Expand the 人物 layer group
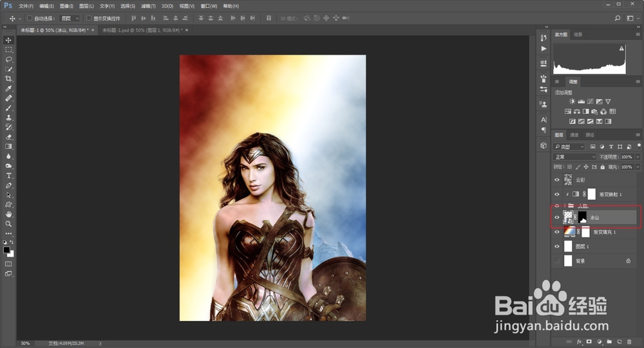 tap(565, 206)
